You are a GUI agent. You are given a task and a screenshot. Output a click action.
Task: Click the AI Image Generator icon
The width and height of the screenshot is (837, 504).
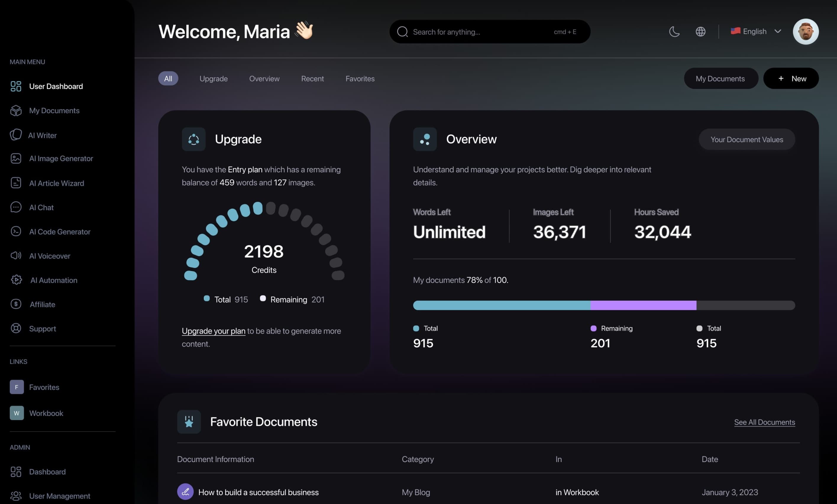click(16, 158)
